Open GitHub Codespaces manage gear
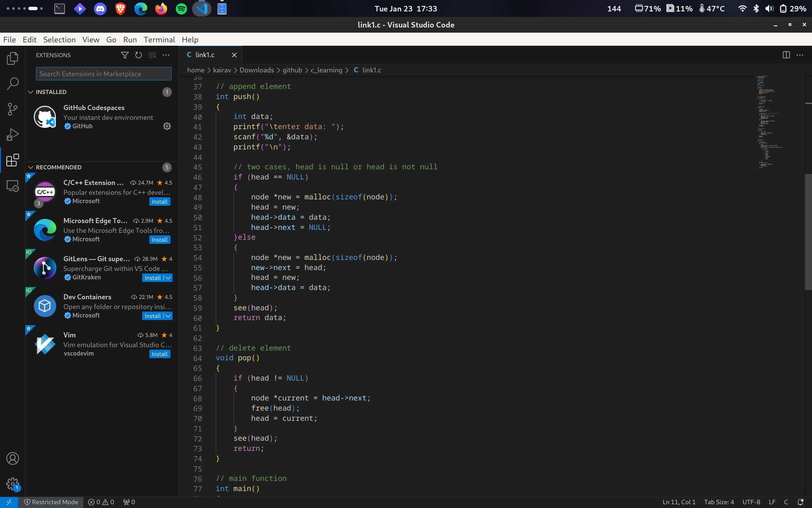 click(x=167, y=126)
